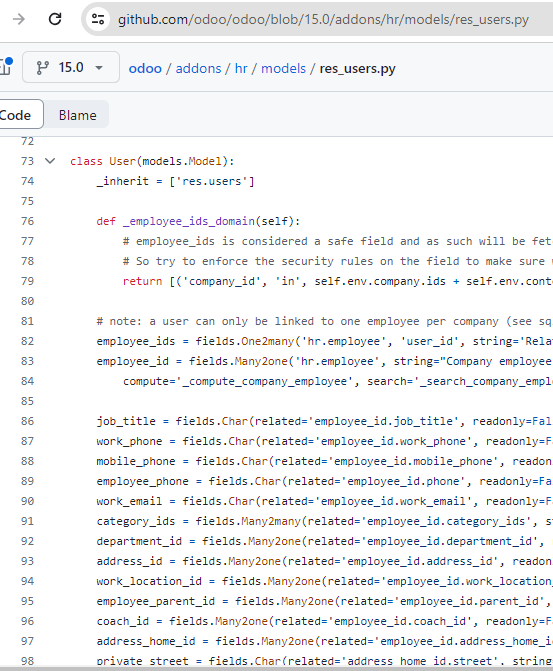553x671 pixels.
Task: Open addons folder breadcrumb
Action: tap(198, 68)
